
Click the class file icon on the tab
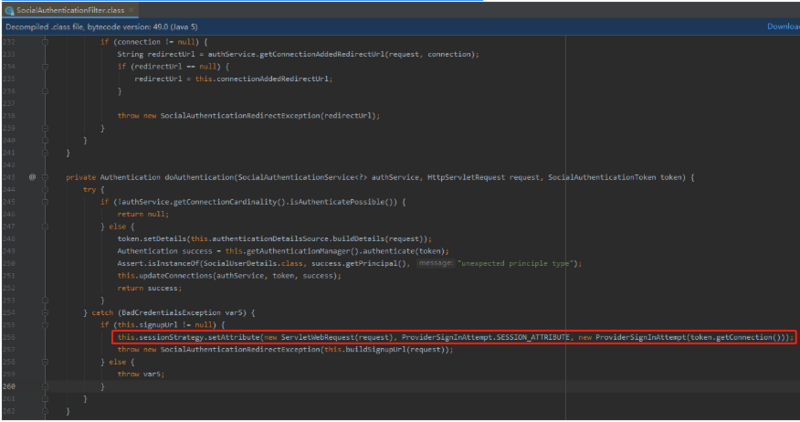(x=9, y=10)
